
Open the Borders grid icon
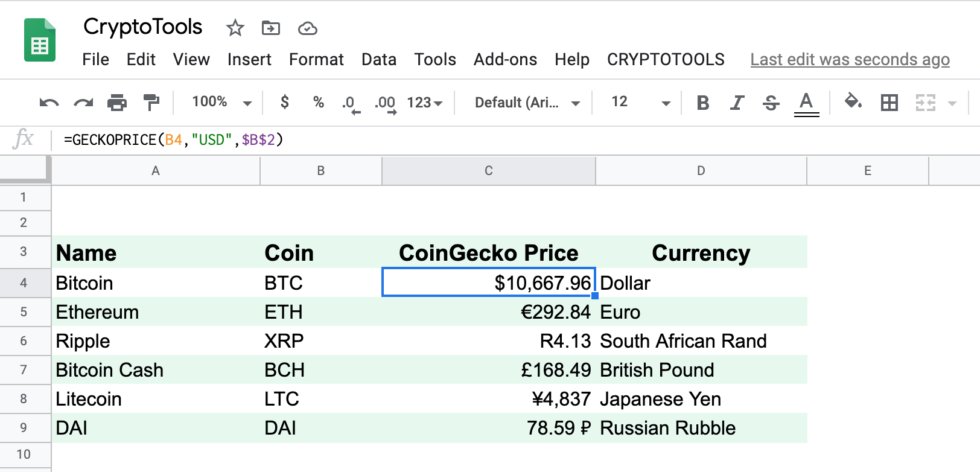[889, 103]
